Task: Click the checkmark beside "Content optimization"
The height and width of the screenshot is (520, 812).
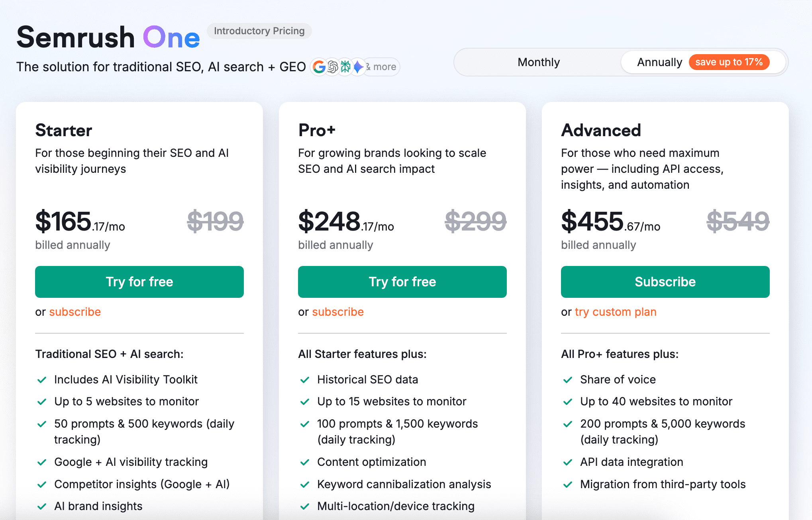Action: 305,462
